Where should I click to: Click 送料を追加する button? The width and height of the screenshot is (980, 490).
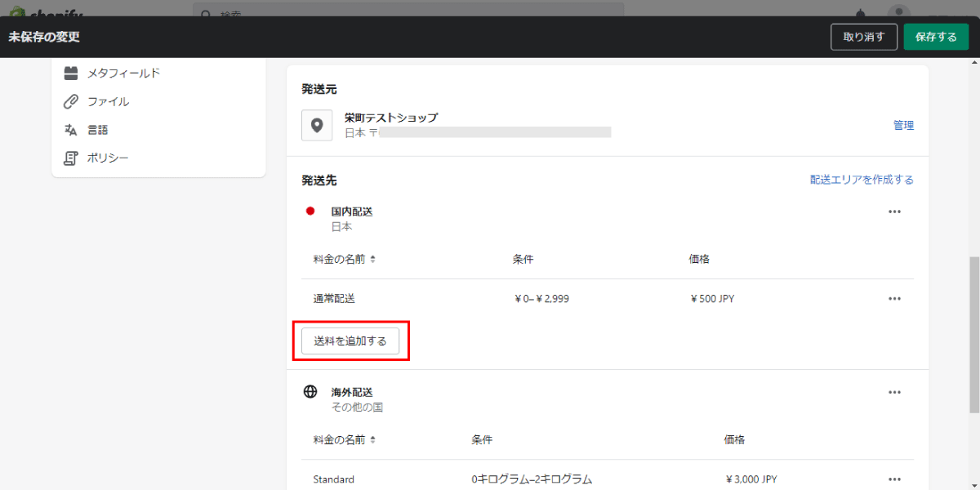[350, 341]
